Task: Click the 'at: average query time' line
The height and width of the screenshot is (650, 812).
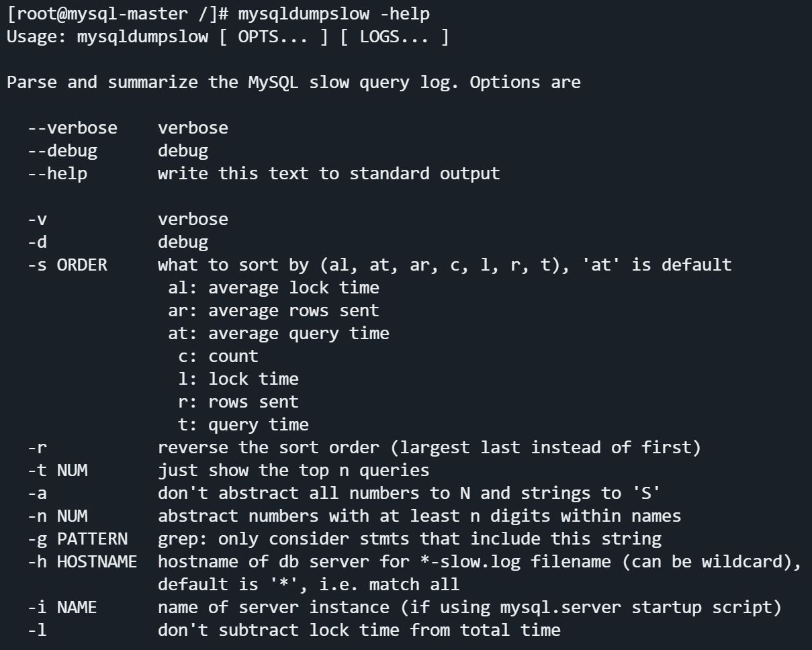Action: tap(279, 334)
